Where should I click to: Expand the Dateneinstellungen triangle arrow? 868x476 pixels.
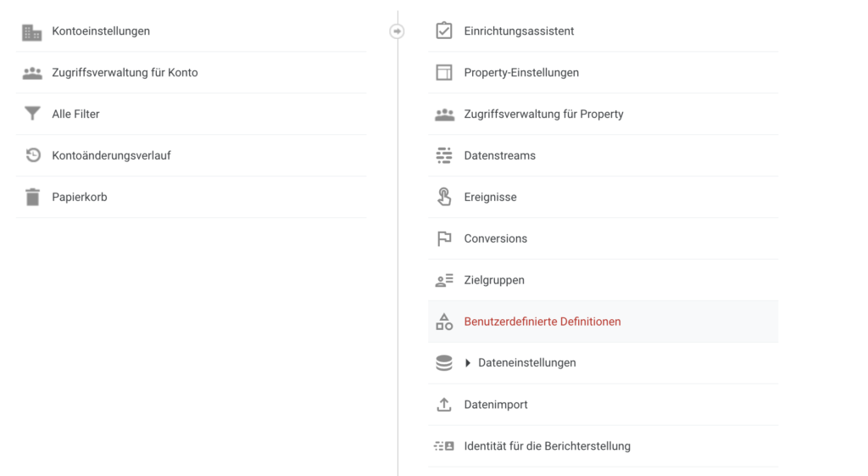tap(468, 363)
